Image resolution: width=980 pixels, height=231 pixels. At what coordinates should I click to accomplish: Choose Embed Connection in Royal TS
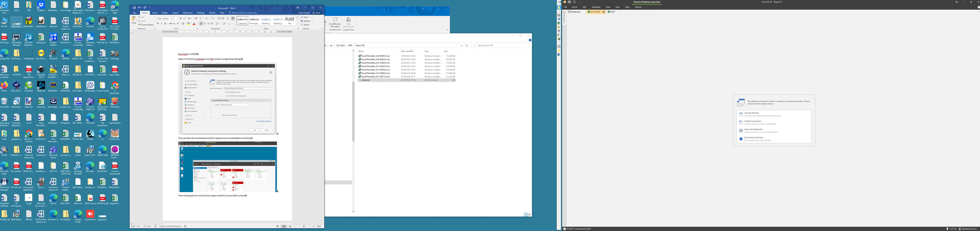pos(752,122)
